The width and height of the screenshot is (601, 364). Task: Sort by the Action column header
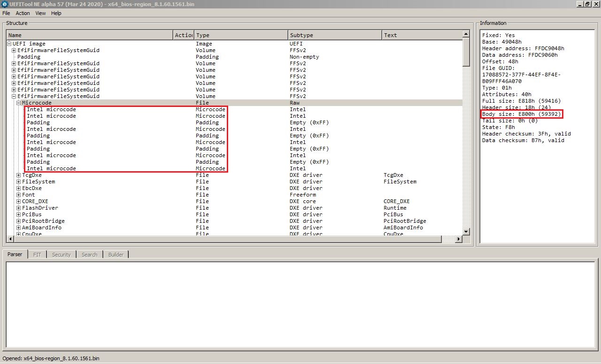point(184,35)
